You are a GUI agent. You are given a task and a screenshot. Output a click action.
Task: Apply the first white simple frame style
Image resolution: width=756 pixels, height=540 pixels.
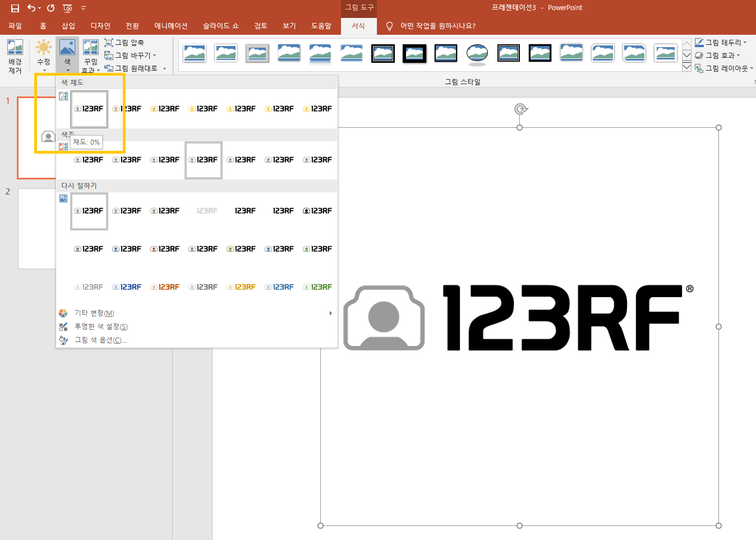point(195,53)
